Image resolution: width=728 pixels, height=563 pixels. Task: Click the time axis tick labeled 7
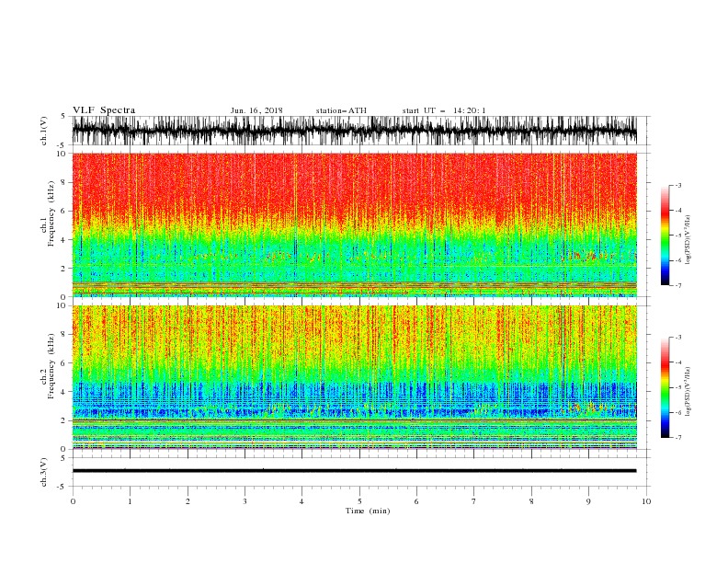click(x=474, y=501)
